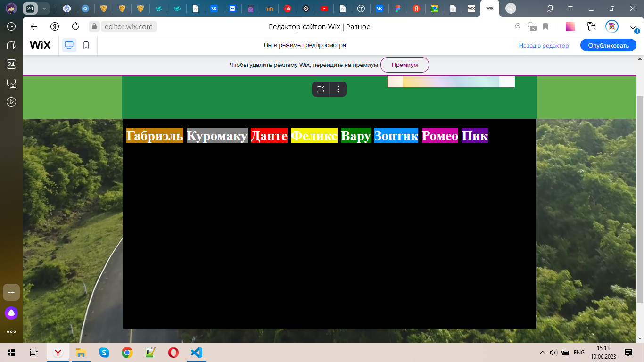Viewport: 644px width, 362px height.
Task: Select the yellow Феликс label
Action: click(x=314, y=136)
